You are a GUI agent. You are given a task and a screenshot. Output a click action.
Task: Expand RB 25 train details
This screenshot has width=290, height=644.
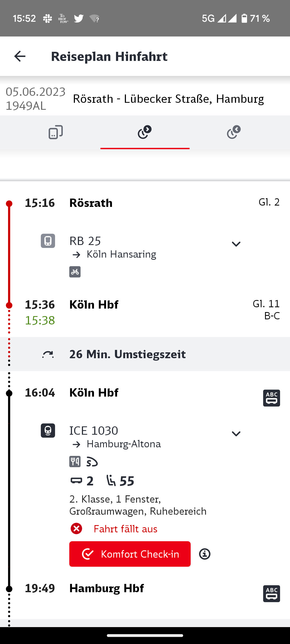(x=236, y=244)
